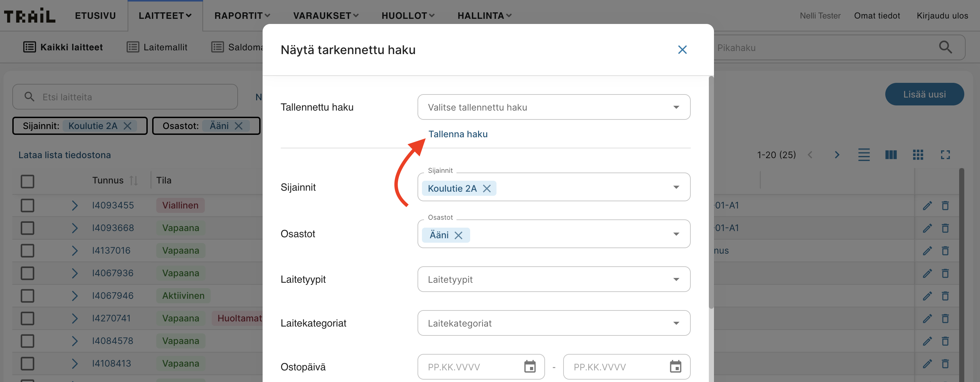Open the Valitse tallennettu haku dropdown
980x382 pixels.
click(x=554, y=107)
